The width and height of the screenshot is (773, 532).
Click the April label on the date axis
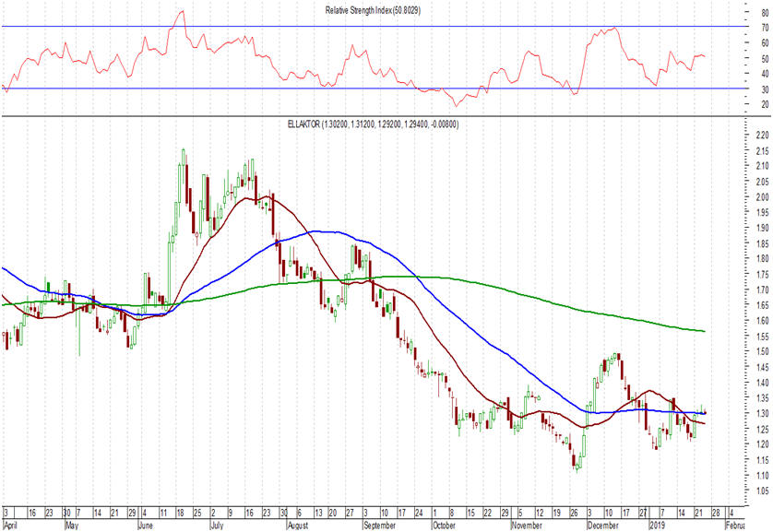pos(11,525)
